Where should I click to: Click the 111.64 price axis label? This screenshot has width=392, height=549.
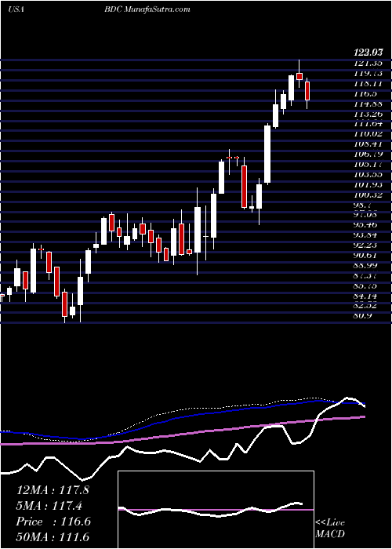pyautogui.click(x=368, y=124)
